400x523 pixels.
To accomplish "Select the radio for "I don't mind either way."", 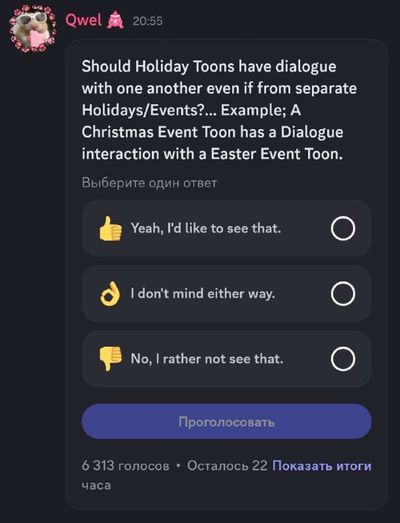I will pyautogui.click(x=343, y=294).
